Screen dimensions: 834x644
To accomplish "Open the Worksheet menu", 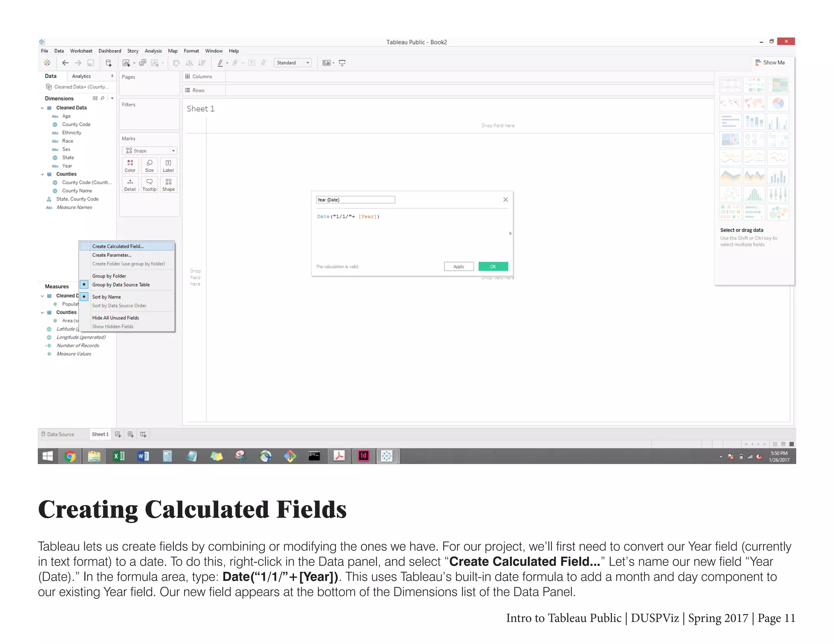I will point(81,51).
